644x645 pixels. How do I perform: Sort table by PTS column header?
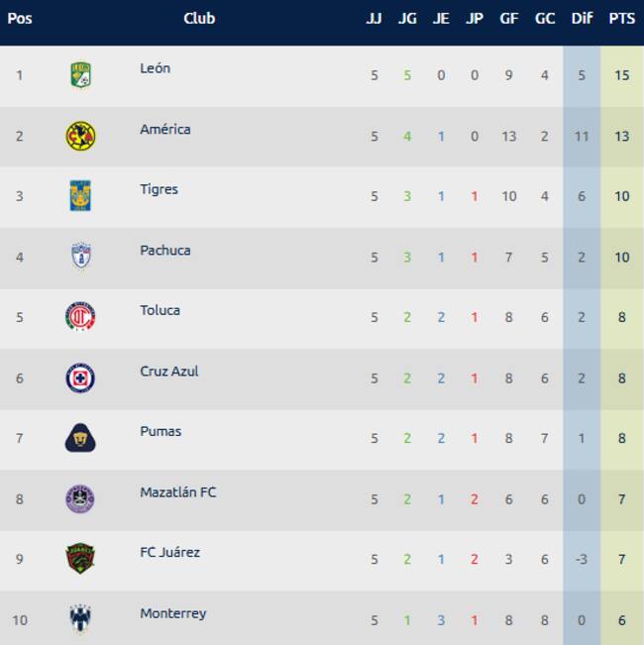[x=621, y=19]
